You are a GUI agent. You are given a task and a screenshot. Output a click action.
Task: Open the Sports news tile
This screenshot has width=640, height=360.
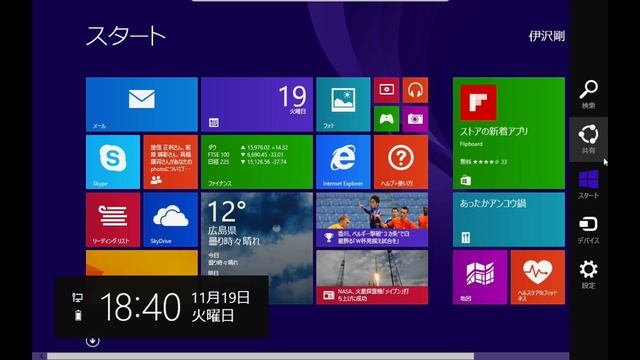point(372,220)
